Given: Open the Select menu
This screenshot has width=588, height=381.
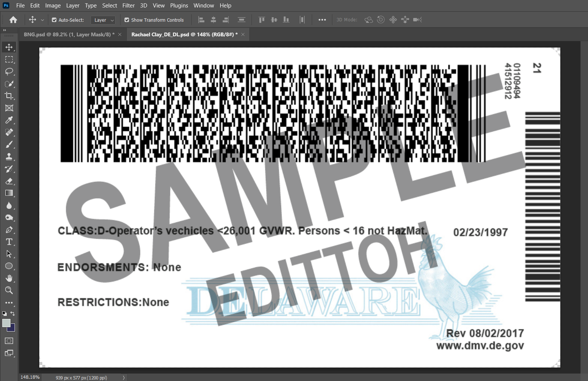Looking at the screenshot, I should 110,6.
